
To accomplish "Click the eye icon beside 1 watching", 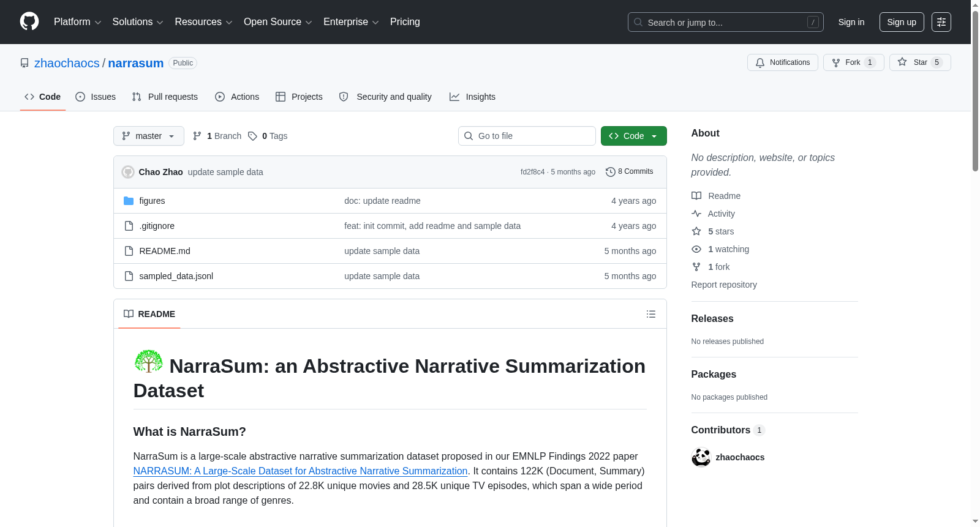I will point(696,249).
